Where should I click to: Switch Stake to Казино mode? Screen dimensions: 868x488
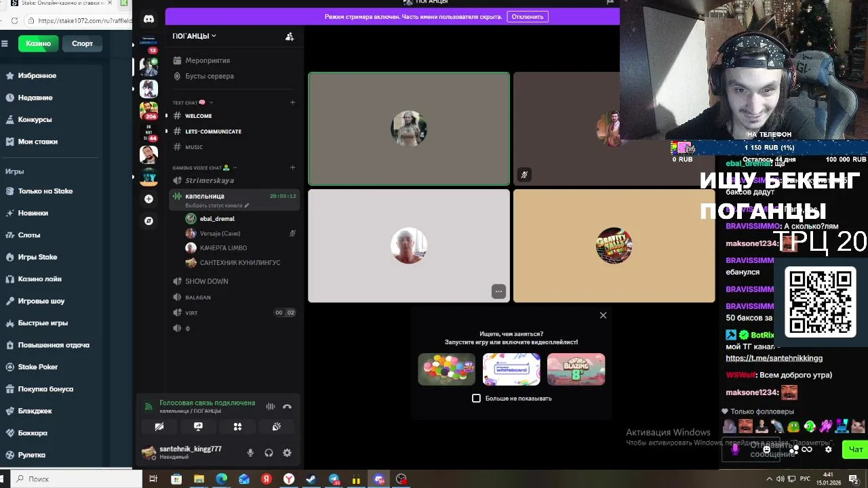coord(38,43)
